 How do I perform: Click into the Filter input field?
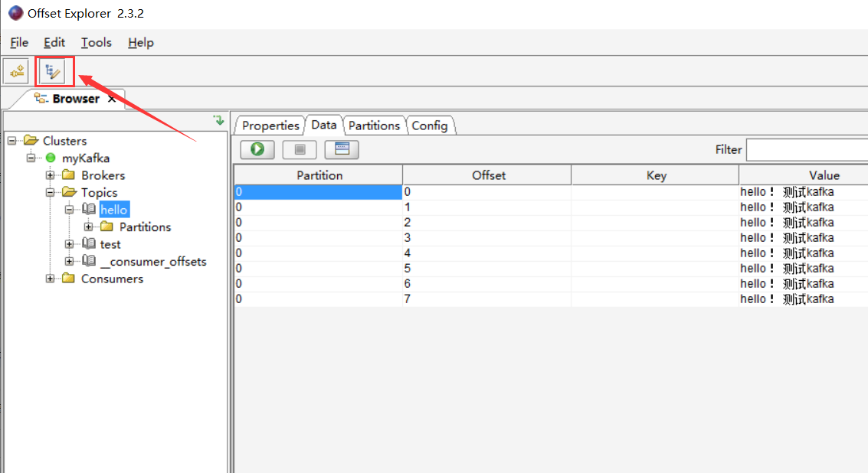coord(807,150)
